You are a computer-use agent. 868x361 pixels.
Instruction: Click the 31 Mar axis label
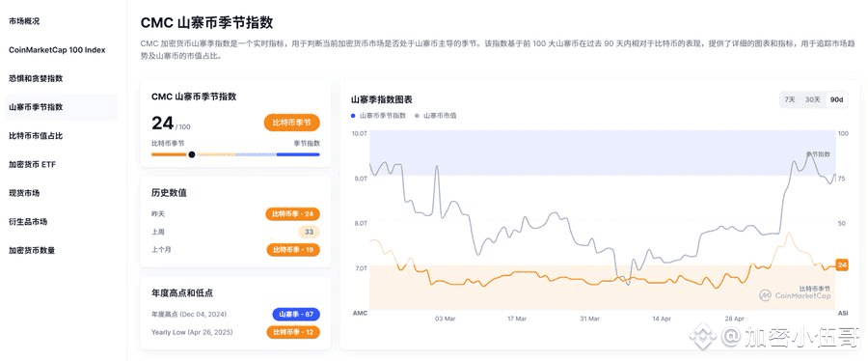(x=589, y=319)
